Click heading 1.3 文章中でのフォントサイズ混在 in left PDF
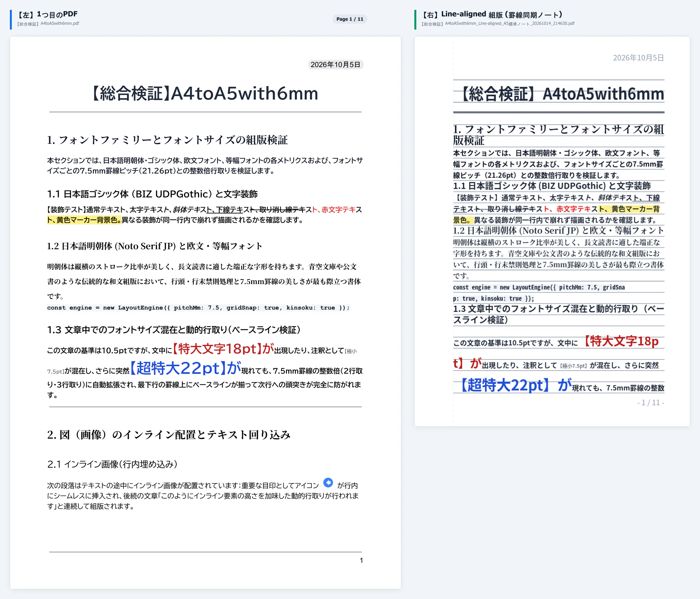This screenshot has height=599, width=700. coord(174,330)
